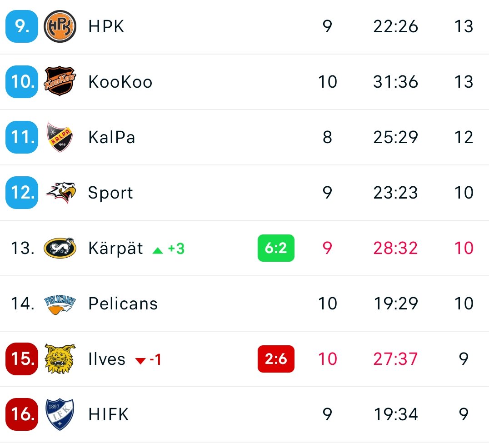Click the HIFK team crest
Viewport: 489px width, 448px height.
(60, 414)
